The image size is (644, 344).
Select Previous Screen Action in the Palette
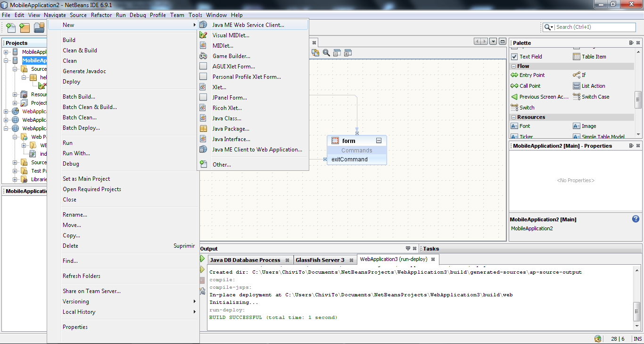(540, 97)
